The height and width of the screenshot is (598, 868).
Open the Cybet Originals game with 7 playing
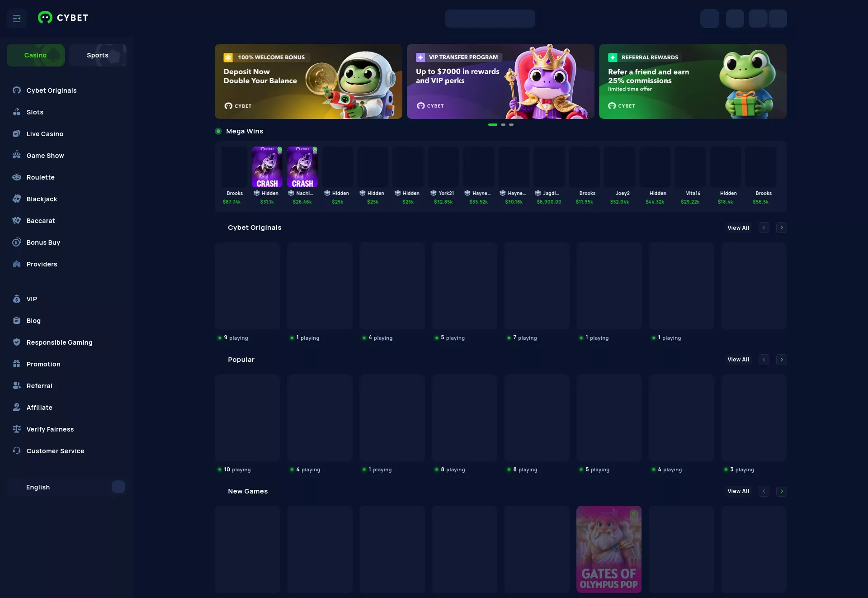tap(537, 285)
